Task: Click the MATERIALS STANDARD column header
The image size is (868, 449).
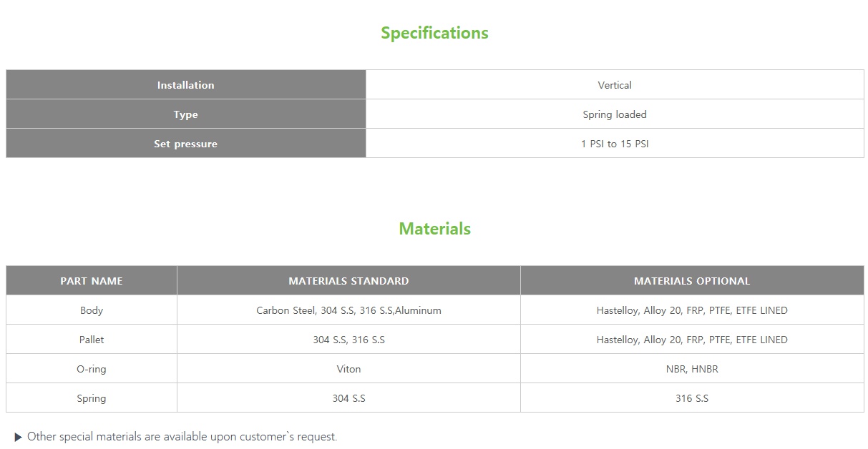Action: pos(348,281)
